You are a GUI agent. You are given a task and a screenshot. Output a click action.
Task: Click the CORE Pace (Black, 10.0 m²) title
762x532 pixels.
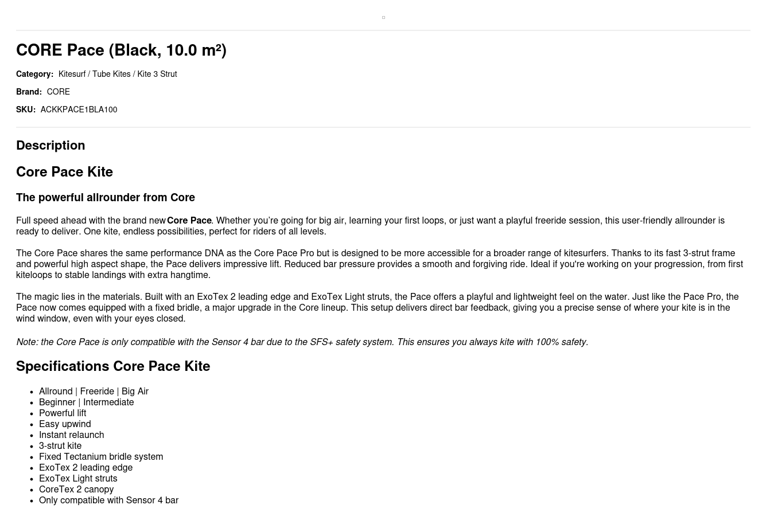(x=121, y=50)
